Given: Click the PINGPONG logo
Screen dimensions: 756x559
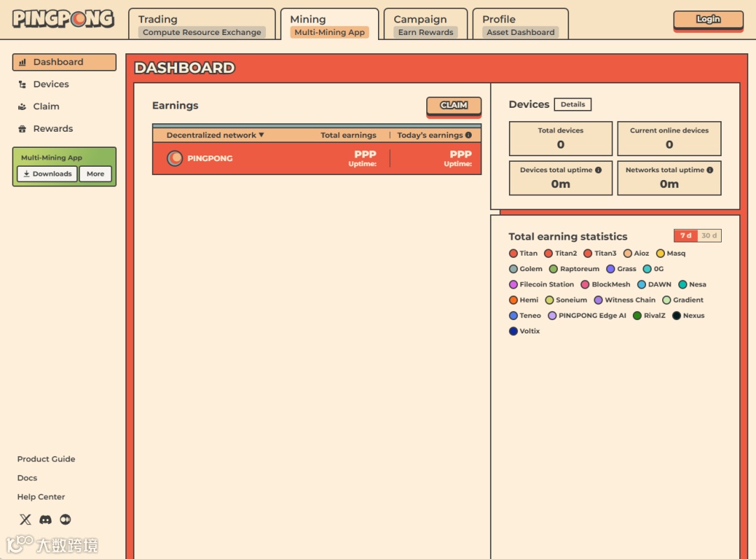Looking at the screenshot, I should coord(63,19).
